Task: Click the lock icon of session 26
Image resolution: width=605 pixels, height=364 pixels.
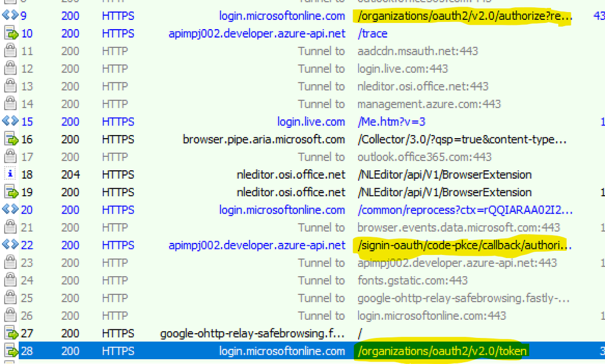Action: tap(10, 316)
